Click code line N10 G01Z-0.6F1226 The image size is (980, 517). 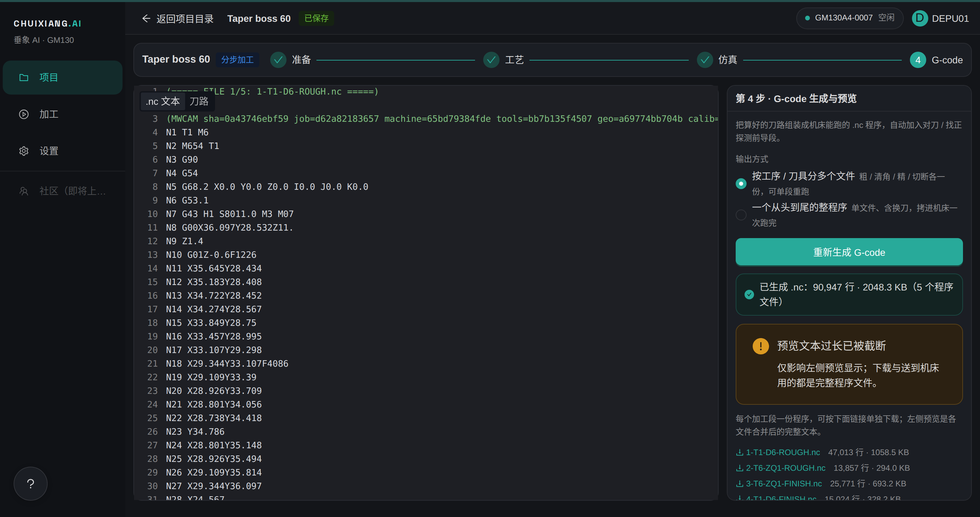point(211,255)
